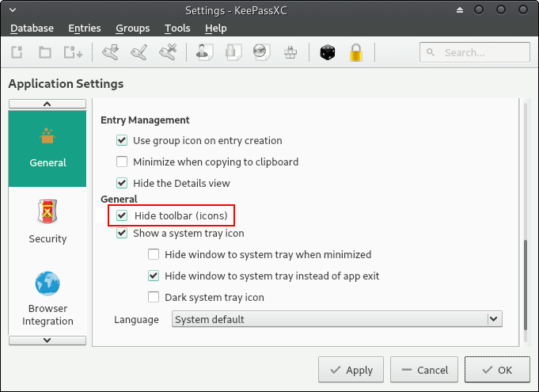Click the category list scroll-up arrow
This screenshot has height=392, width=539.
coord(47,104)
